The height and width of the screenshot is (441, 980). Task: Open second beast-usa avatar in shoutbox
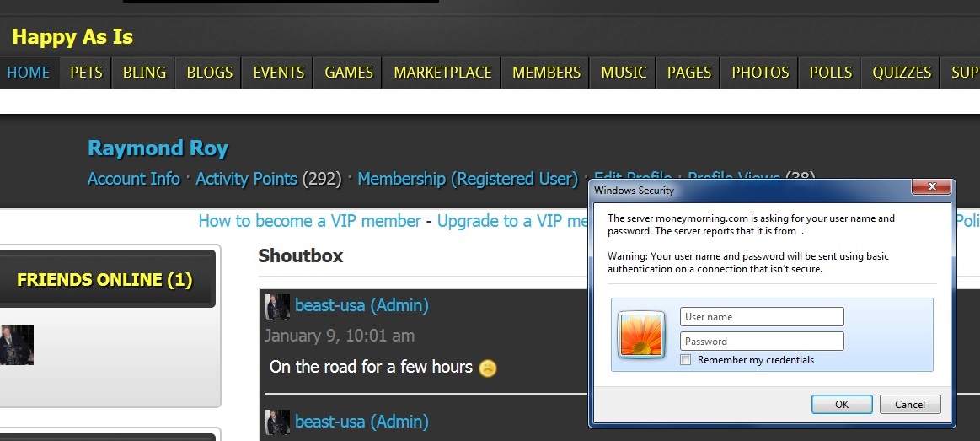(x=277, y=422)
